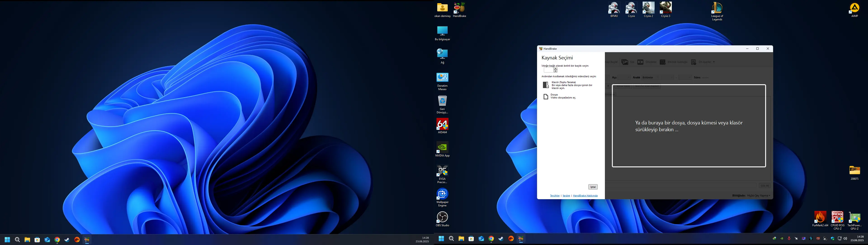Select the AIDA64 desktop shortcut
868x245 pixels.
click(x=442, y=126)
